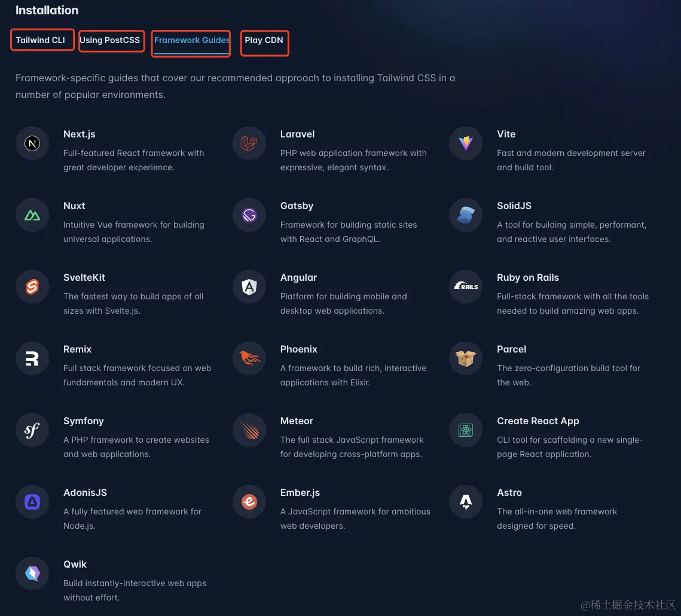681x616 pixels.
Task: Click the Angular shield icon
Action: point(249,287)
